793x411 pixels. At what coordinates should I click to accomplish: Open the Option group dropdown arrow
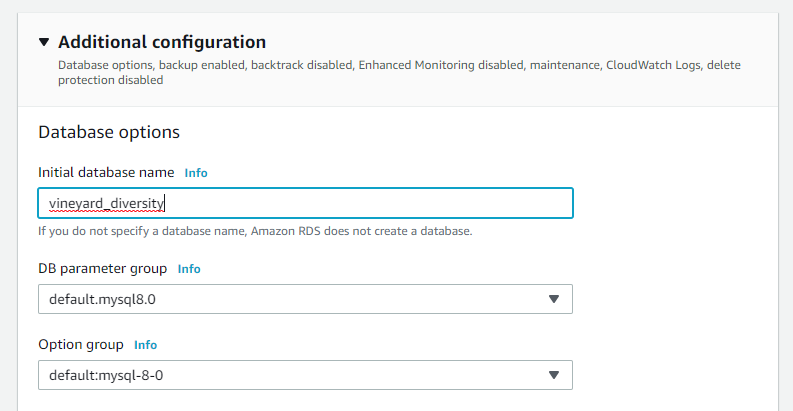(x=554, y=375)
